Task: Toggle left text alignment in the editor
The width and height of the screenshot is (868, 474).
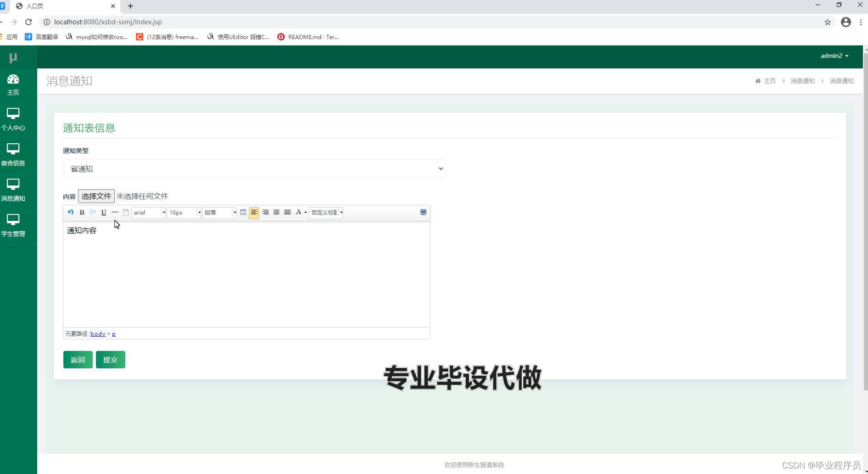Action: point(254,212)
